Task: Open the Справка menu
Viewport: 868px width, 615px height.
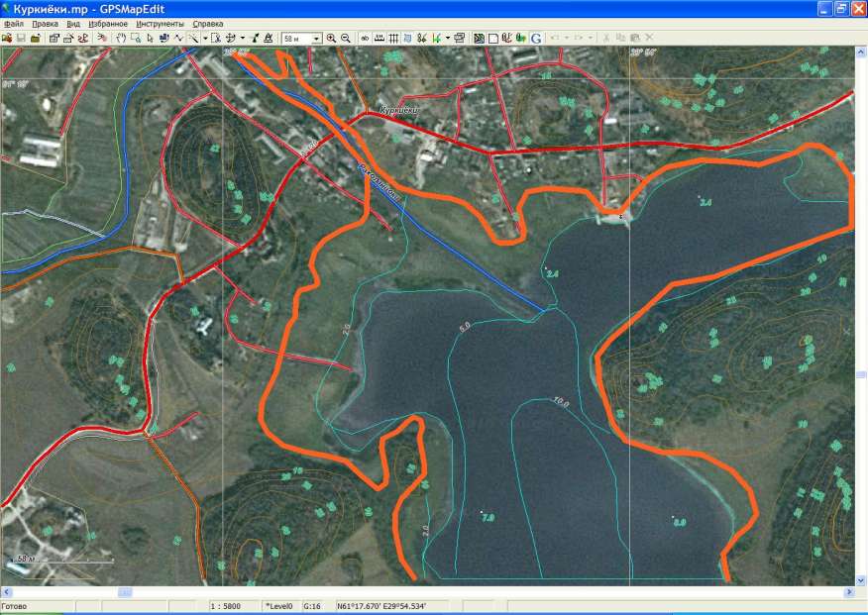Action: [x=207, y=23]
